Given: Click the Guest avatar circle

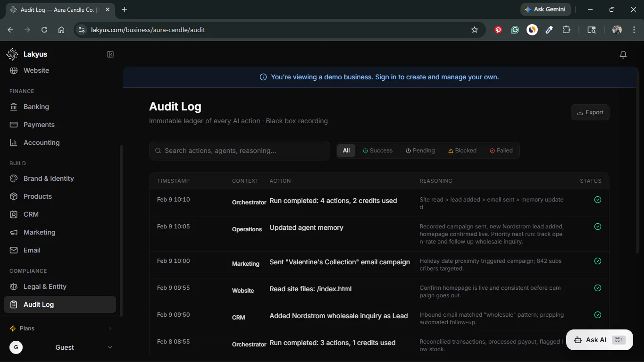Looking at the screenshot, I should click(x=16, y=347).
